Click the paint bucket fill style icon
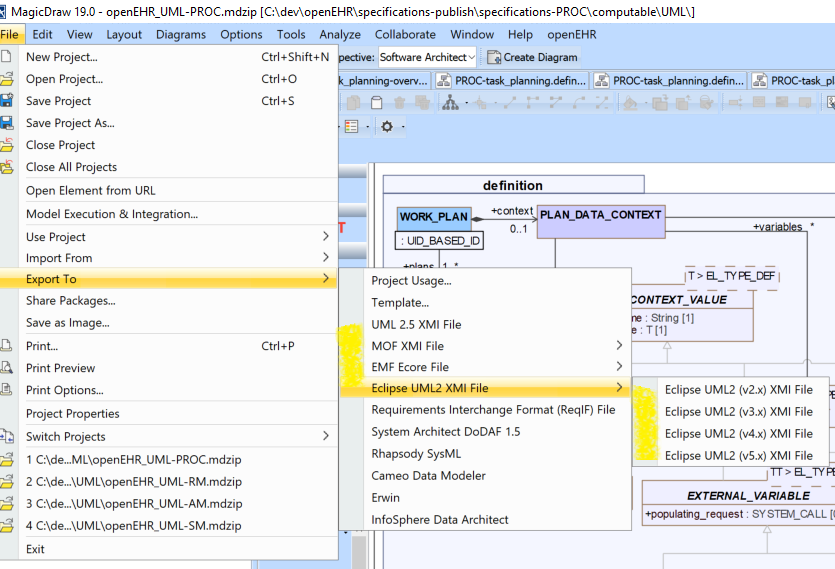This screenshot has width=835, height=569. pyautogui.click(x=631, y=102)
